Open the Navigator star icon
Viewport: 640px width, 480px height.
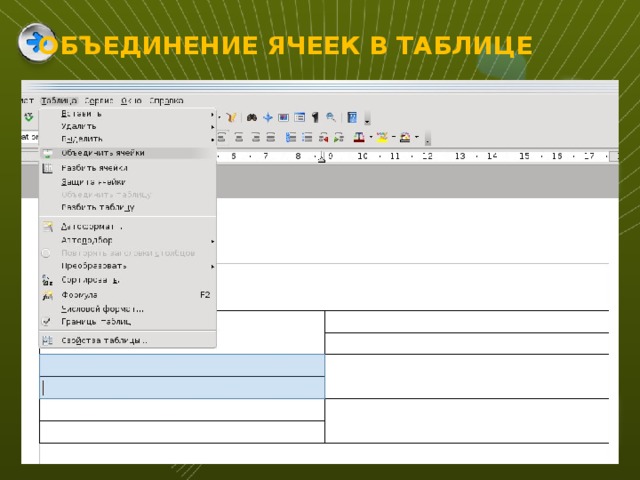(268, 118)
